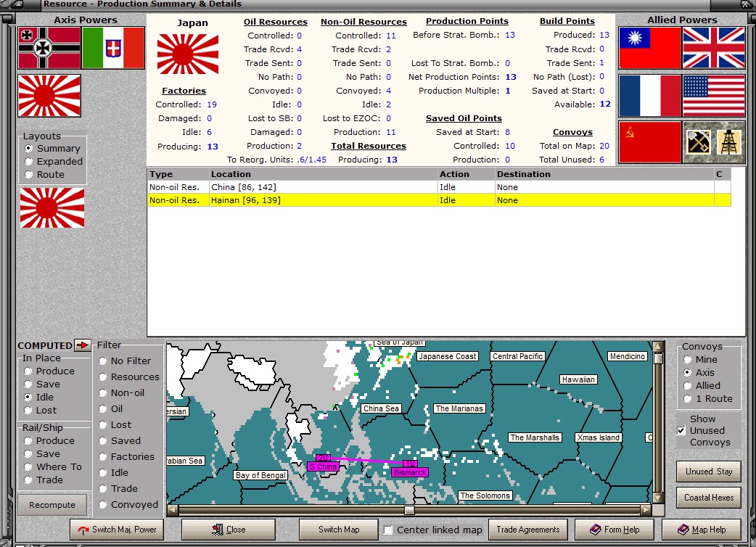The image size is (756, 547).
Task: Sort by Destination column header
Action: coord(604,174)
